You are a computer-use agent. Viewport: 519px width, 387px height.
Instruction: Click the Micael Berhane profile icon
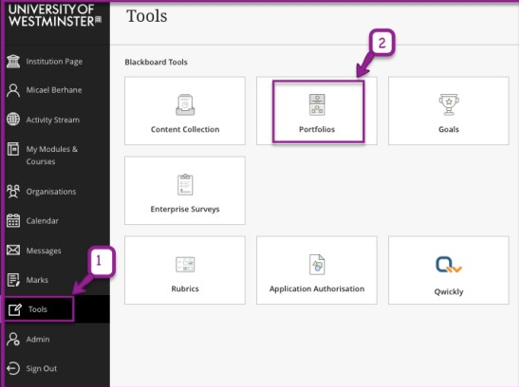tap(13, 90)
